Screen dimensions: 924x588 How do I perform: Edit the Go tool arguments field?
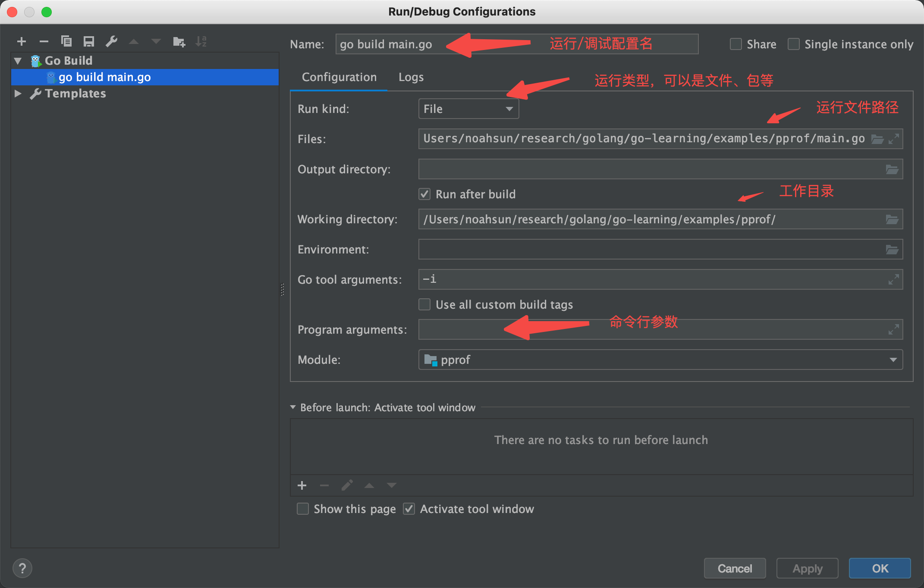pyautogui.click(x=604, y=279)
